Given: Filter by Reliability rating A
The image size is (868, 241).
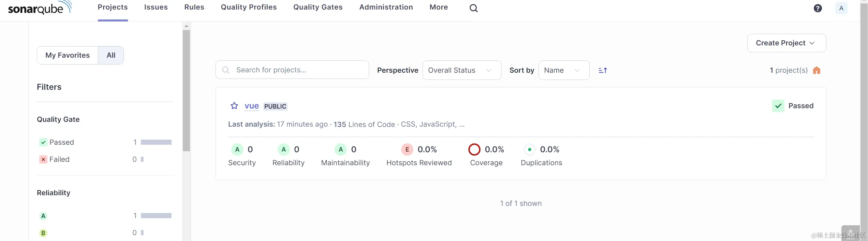Looking at the screenshot, I should tap(43, 216).
